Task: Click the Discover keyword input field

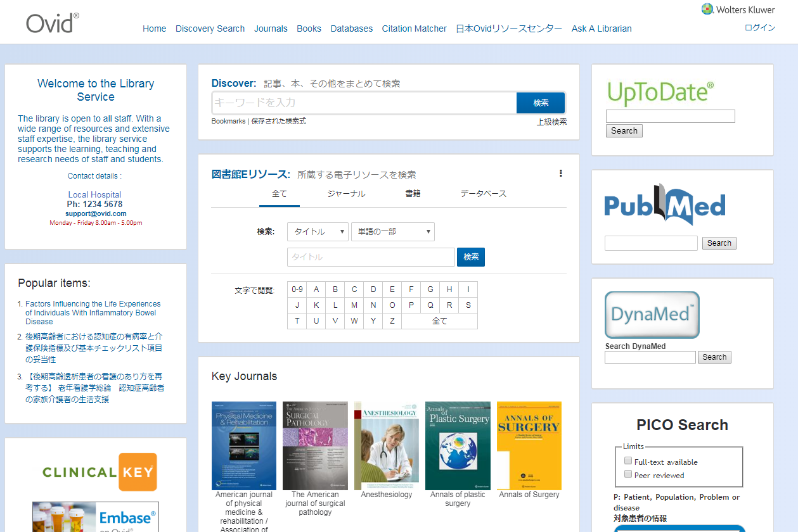Action: [364, 103]
